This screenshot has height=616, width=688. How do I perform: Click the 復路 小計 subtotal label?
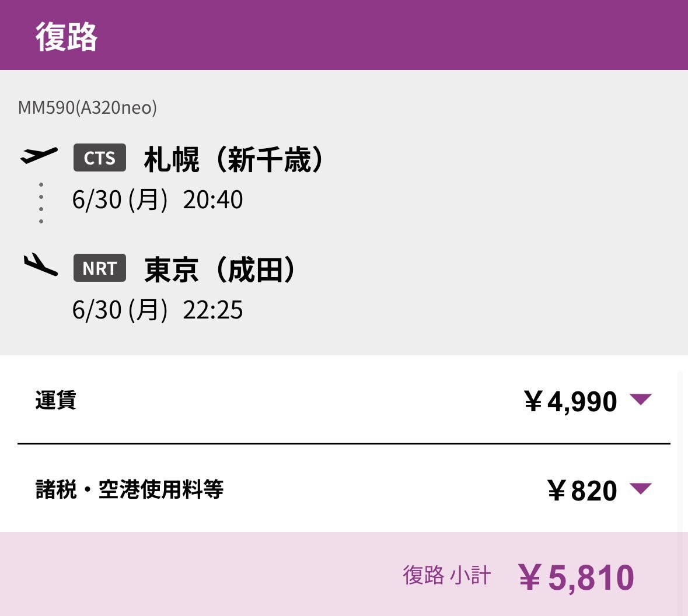[446, 575]
